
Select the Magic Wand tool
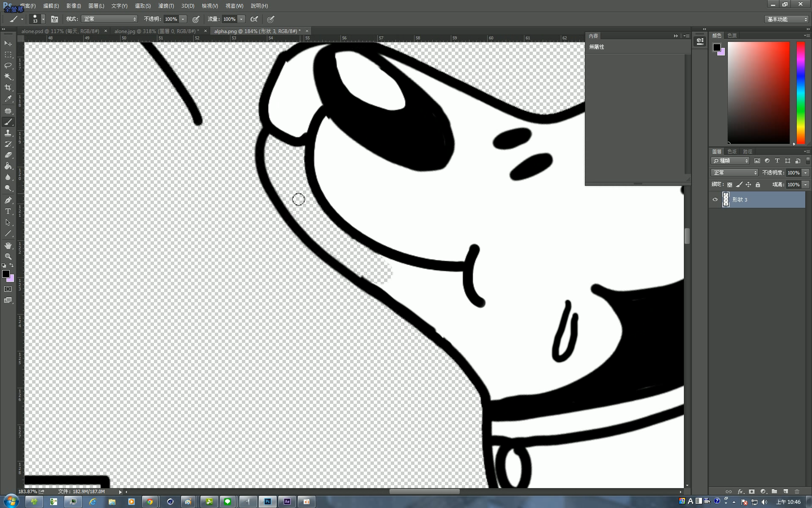(8, 77)
